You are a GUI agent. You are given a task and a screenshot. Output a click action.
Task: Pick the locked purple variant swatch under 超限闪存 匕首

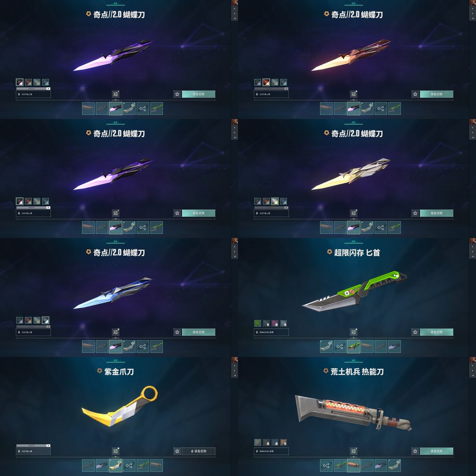tap(275, 324)
